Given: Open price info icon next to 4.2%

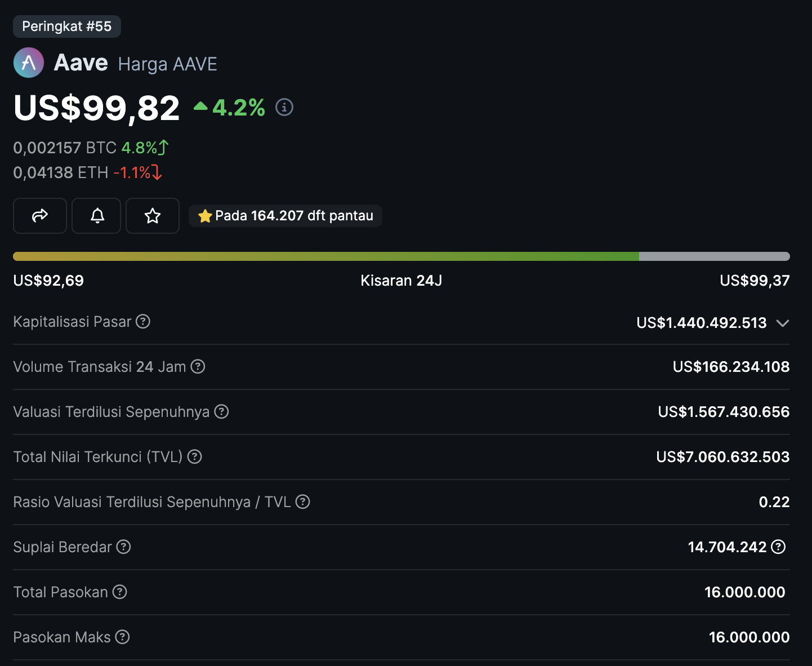Looking at the screenshot, I should tap(284, 107).
